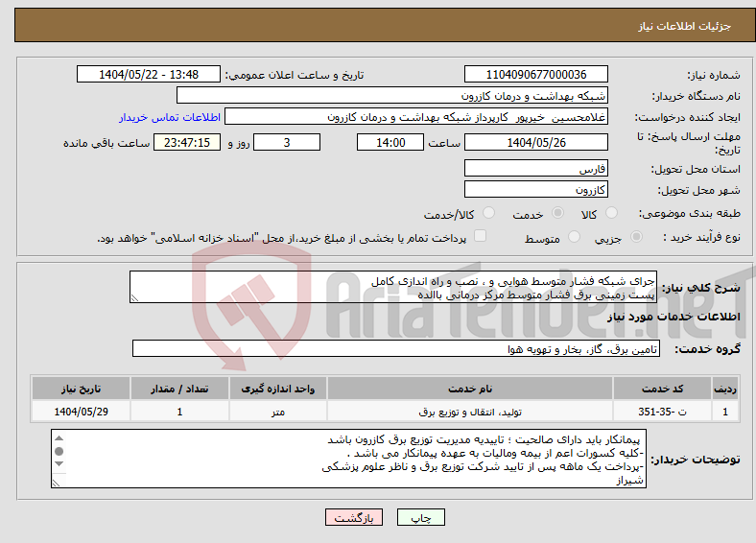Click the remaining days field showing 3

[x=287, y=142]
